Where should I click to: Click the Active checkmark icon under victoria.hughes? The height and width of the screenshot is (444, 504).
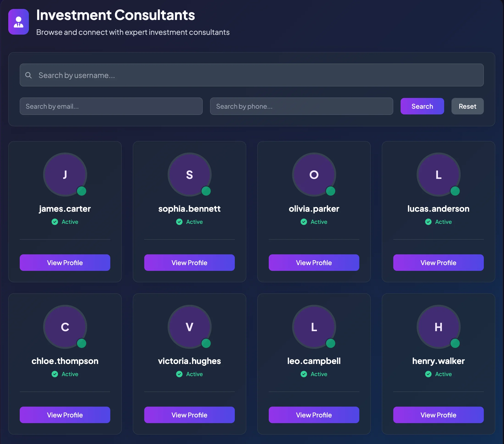[x=179, y=374]
